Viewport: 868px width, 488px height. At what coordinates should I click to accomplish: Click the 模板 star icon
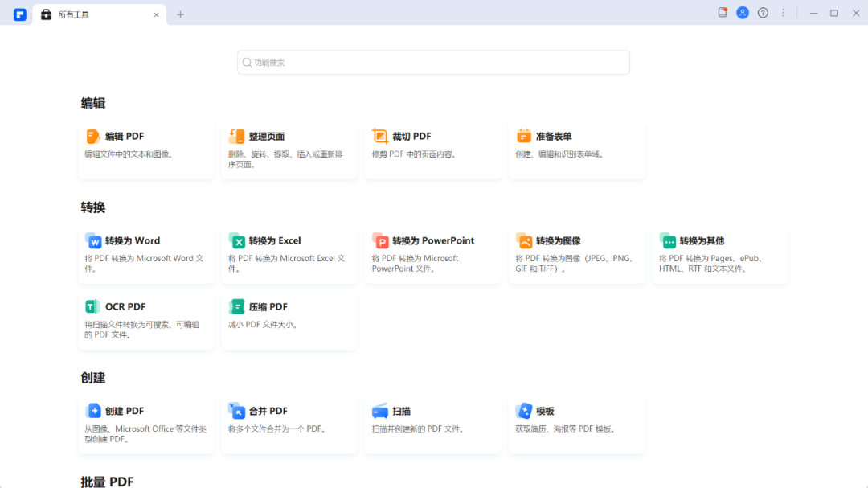pyautogui.click(x=524, y=411)
